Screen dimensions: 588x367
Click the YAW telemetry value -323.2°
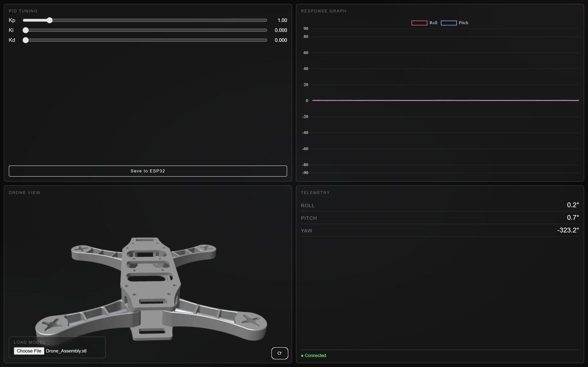pos(568,230)
